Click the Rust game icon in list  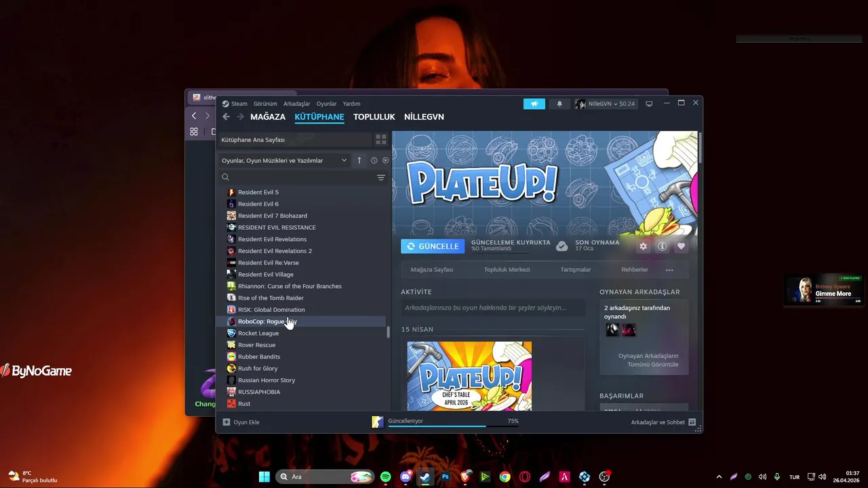[x=231, y=403]
